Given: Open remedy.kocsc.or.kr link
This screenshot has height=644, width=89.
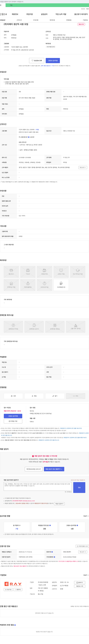Looking at the screenshot, I should coord(24,501).
